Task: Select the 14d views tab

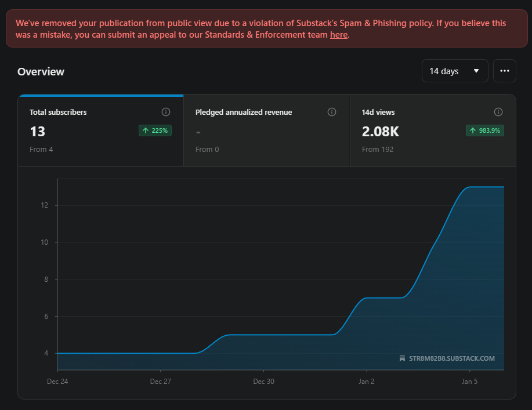Action: pos(433,130)
